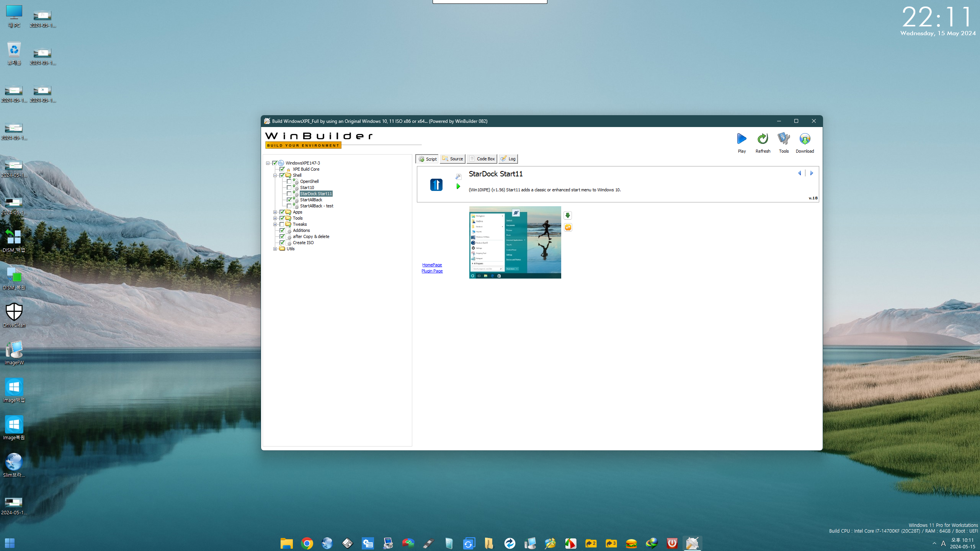Expand the Tweaks folder node
This screenshot has height=551, width=980.
pyautogui.click(x=275, y=224)
